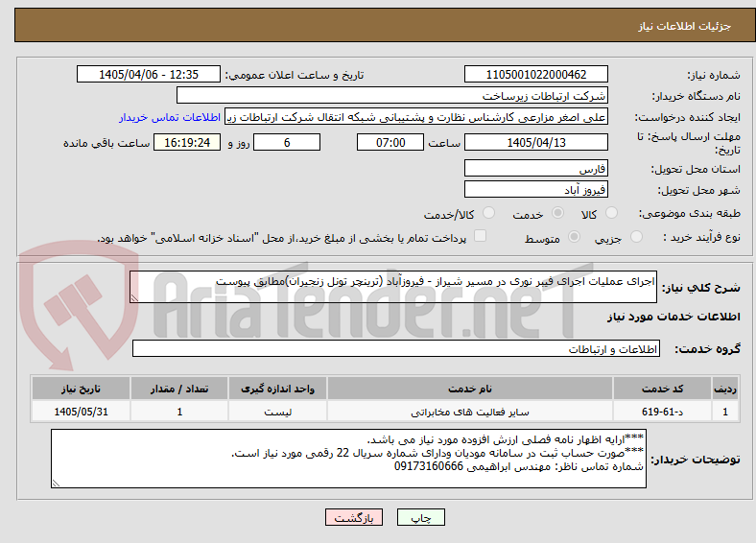Click the buyer name field شرکت ارتباطات زیرساخت
This screenshot has height=543, width=756.
pos(392,96)
